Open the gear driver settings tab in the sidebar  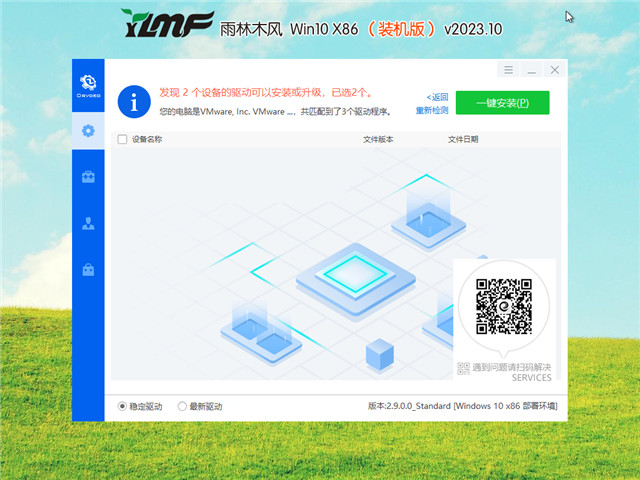[x=88, y=131]
